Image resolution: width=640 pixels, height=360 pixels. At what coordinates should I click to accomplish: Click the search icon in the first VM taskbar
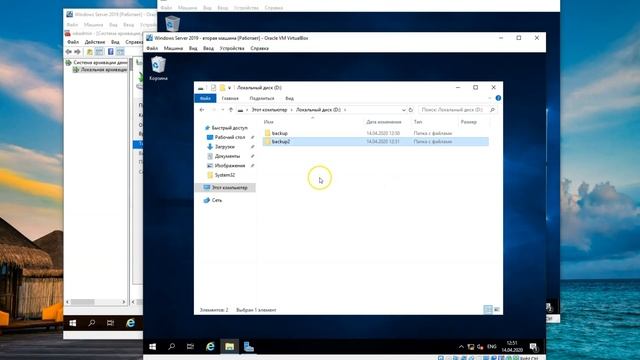pos(92,323)
